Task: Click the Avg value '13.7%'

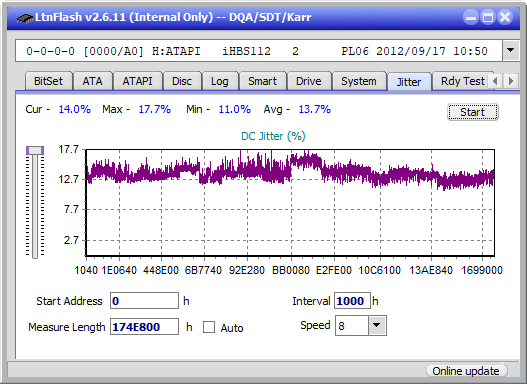Action: [315, 109]
